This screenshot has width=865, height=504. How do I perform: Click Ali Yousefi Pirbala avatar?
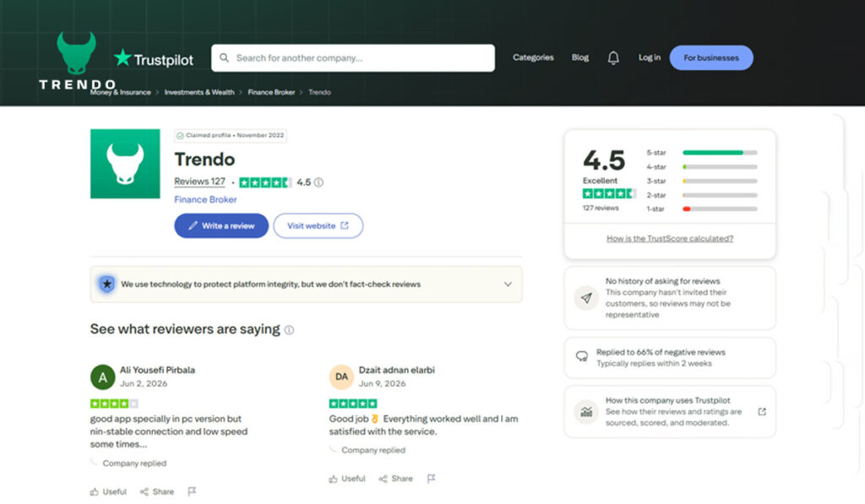pyautogui.click(x=102, y=377)
